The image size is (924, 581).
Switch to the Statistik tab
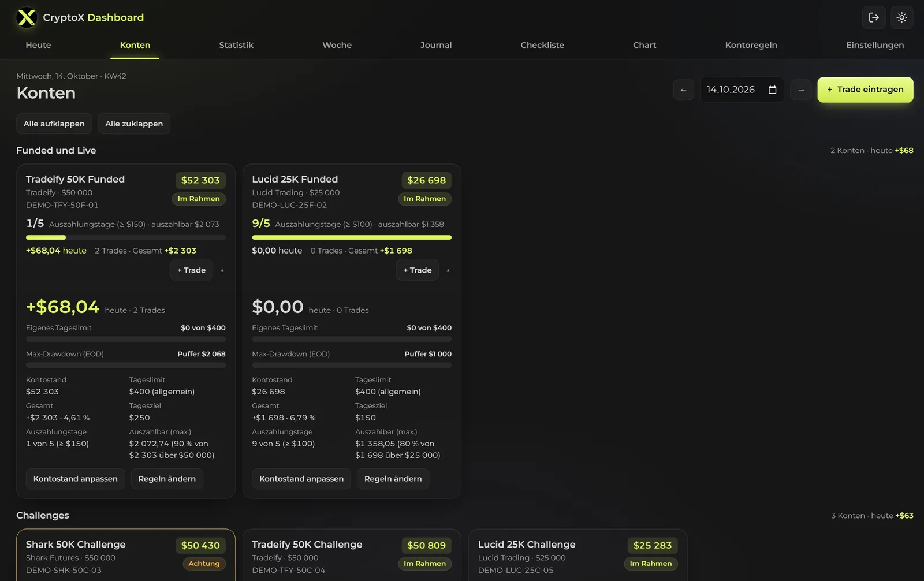236,45
